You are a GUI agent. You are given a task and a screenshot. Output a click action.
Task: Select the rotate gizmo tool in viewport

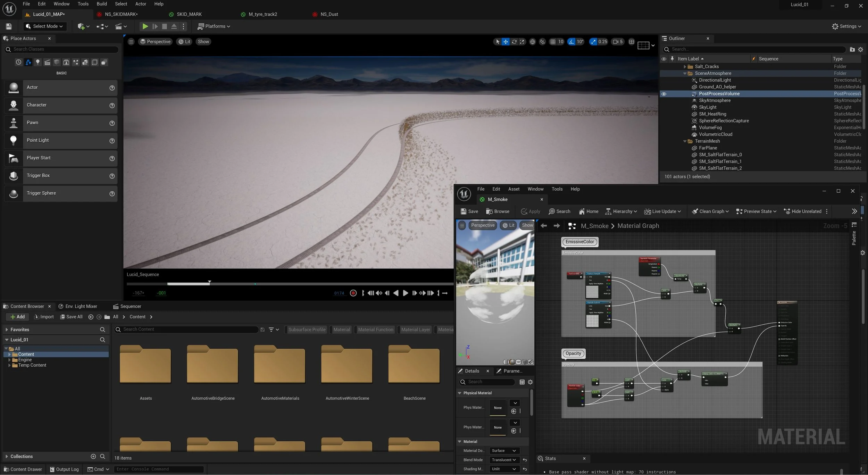(x=514, y=42)
